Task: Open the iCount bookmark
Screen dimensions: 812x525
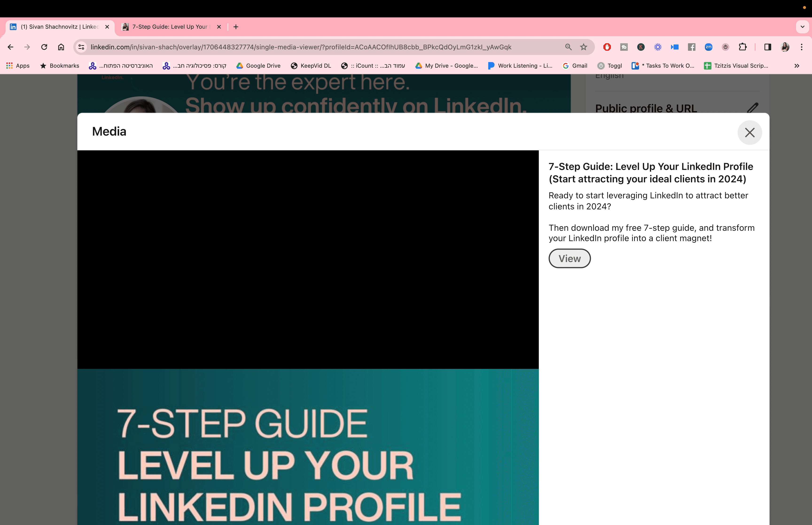Action: point(373,66)
